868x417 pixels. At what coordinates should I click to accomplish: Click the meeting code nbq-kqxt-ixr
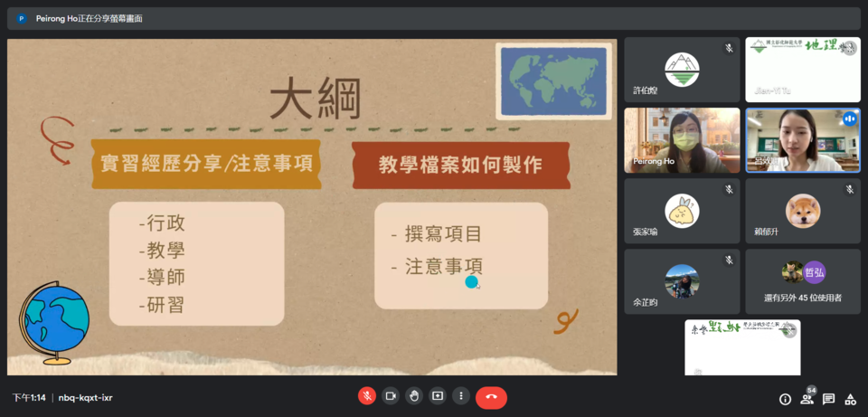pyautogui.click(x=86, y=397)
